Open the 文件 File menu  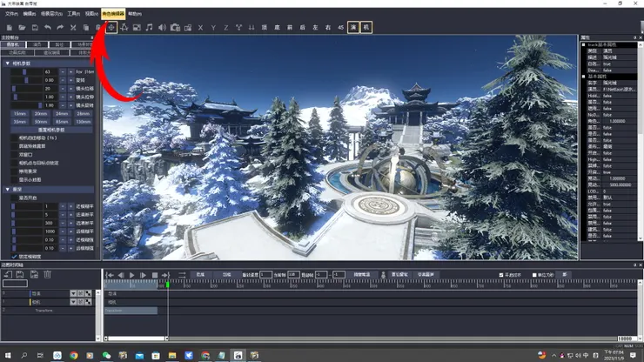(11, 14)
